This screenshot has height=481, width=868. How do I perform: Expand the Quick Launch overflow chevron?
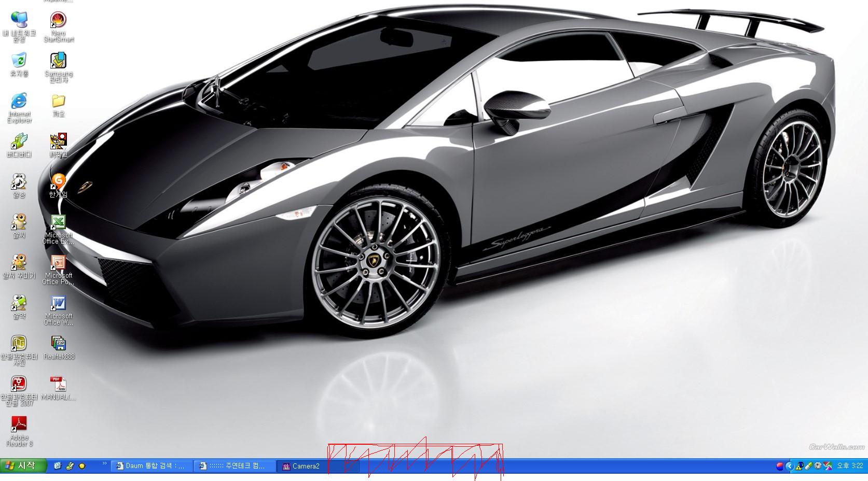(105, 463)
